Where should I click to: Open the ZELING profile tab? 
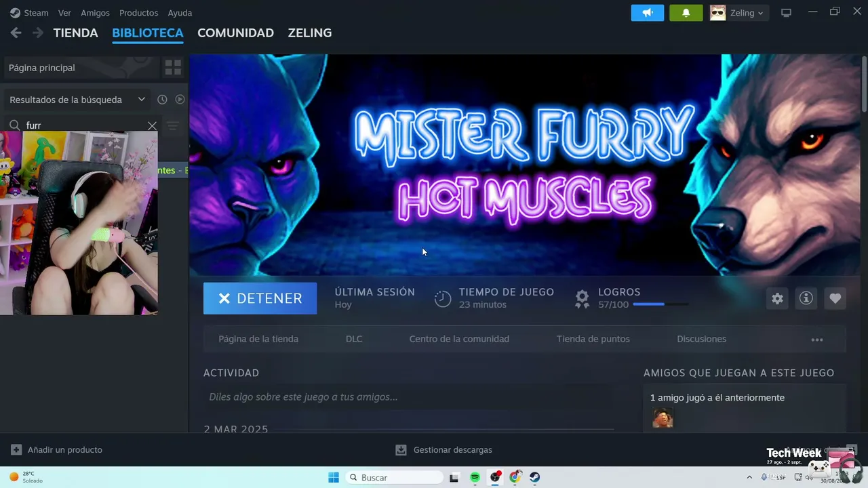tap(310, 33)
